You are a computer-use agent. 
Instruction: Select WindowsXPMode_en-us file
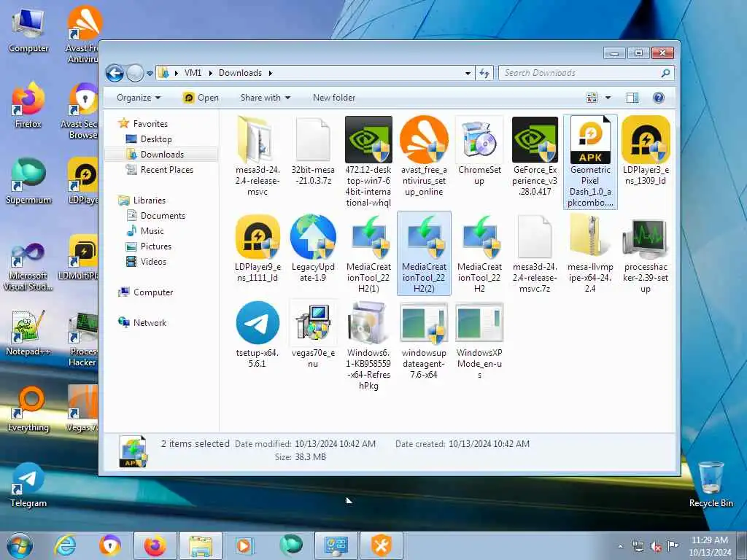(x=479, y=340)
